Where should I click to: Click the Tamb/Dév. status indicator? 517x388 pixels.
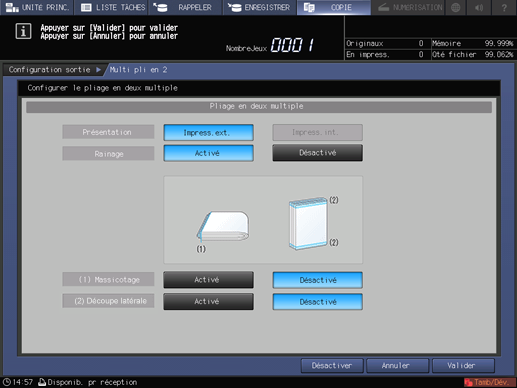coord(489,382)
